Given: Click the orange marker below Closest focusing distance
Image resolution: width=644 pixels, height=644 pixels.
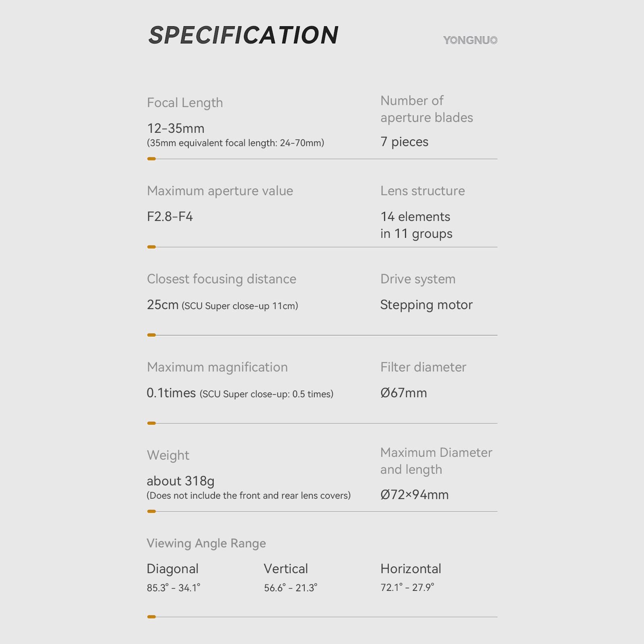Looking at the screenshot, I should [151, 335].
